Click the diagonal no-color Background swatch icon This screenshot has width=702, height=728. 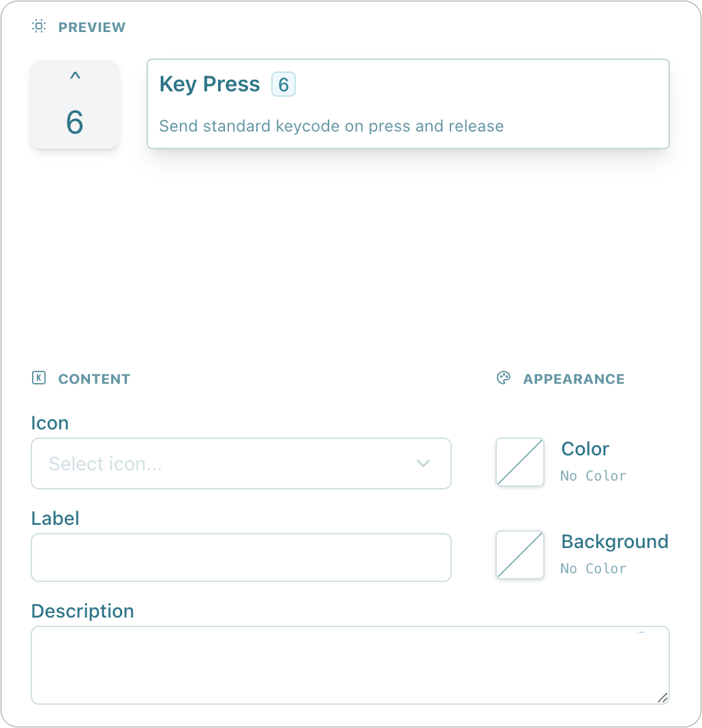[519, 555]
